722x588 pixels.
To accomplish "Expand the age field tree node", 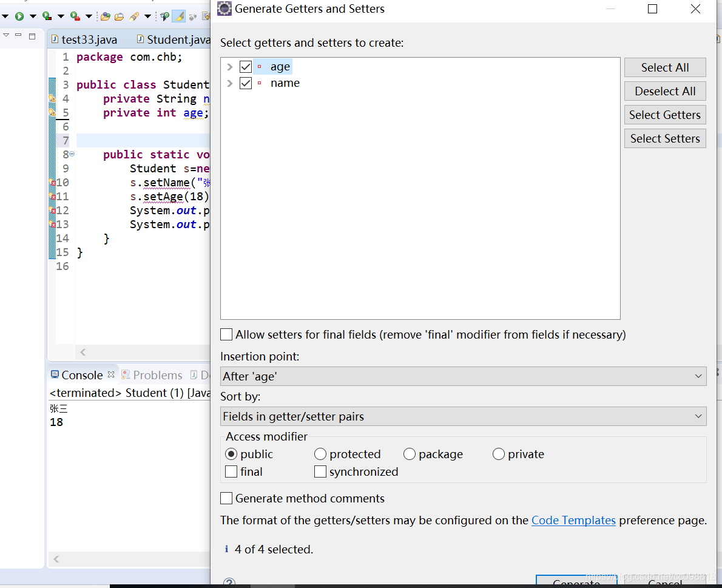I will tap(230, 67).
